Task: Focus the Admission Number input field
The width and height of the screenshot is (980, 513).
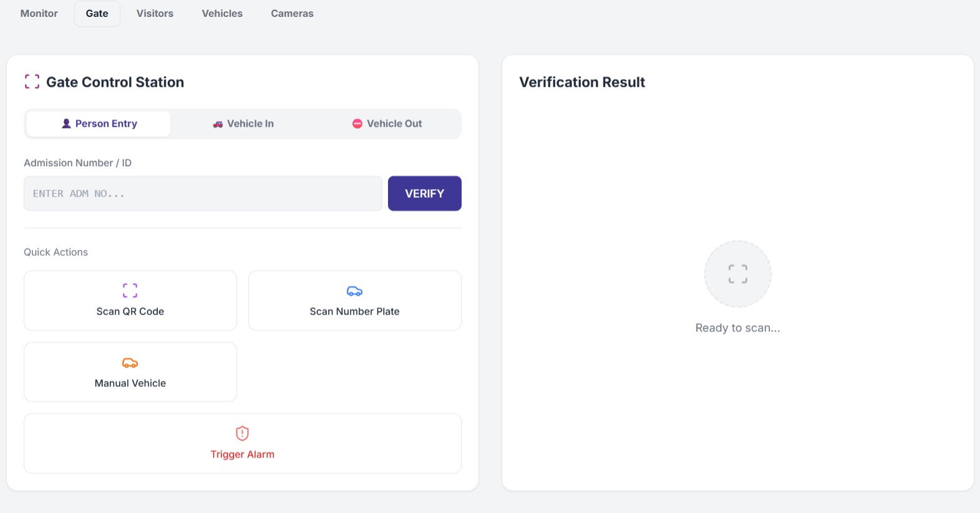Action: pyautogui.click(x=203, y=193)
